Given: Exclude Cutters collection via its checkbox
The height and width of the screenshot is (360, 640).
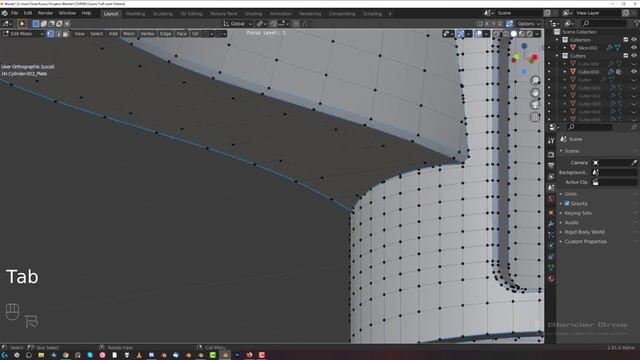Looking at the screenshot, I should coord(626,56).
